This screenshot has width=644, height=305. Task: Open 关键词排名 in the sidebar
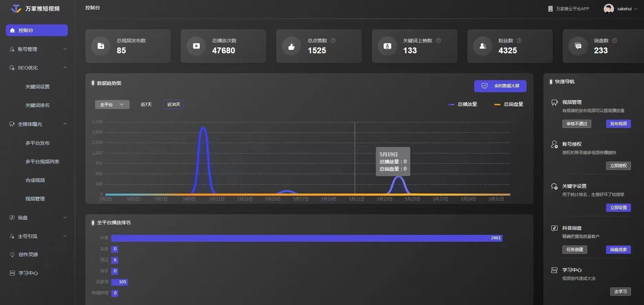(37, 105)
